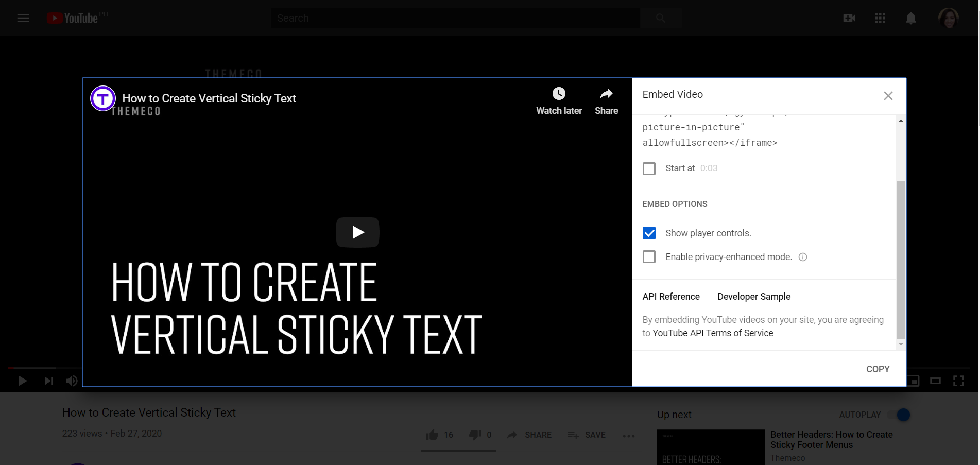Click the SAVE button below the video
The image size is (980, 465).
tap(587, 435)
